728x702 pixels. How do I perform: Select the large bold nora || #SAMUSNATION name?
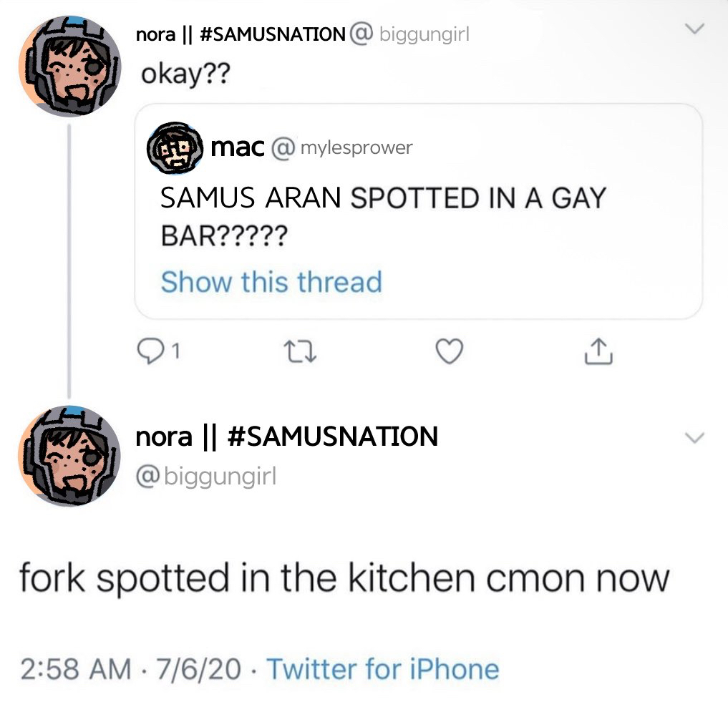[287, 435]
